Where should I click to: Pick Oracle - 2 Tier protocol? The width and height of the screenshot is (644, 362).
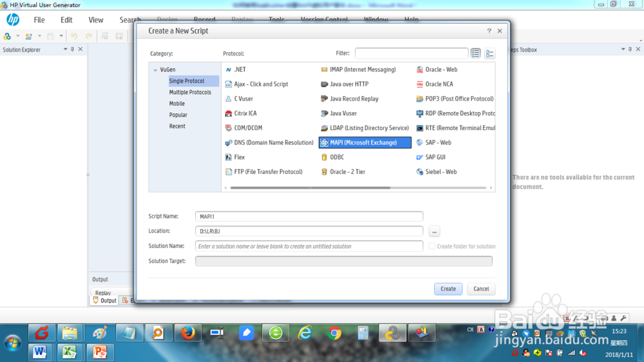[343, 172]
